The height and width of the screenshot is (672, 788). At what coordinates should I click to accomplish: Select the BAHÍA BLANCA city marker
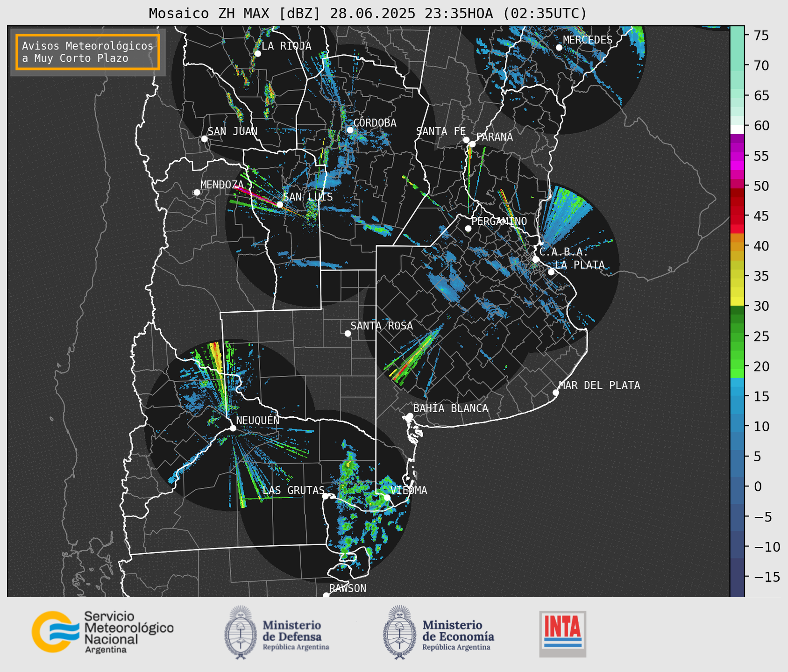coord(410,416)
